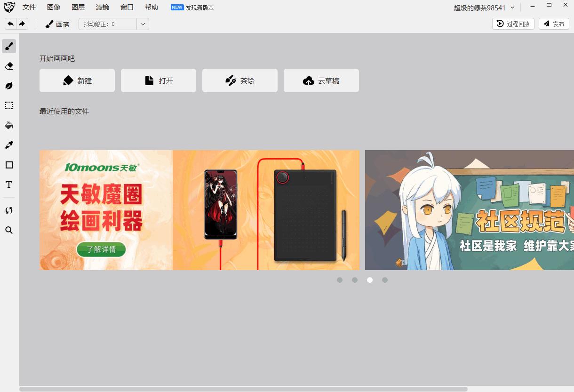Click the NEW 发现新版本 notice
Screen dimensions: 574x392
click(192, 8)
